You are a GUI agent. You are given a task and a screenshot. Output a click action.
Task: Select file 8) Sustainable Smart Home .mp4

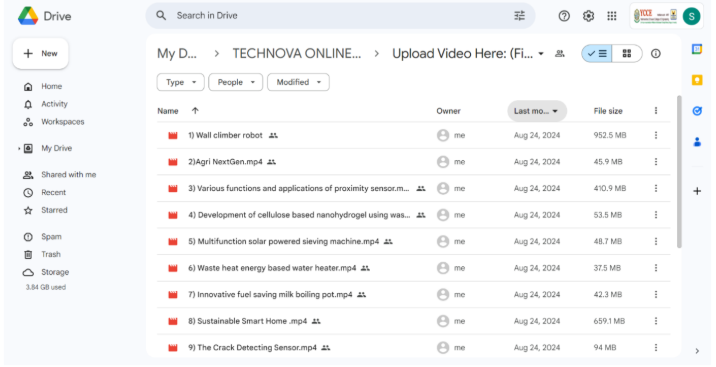(x=247, y=321)
